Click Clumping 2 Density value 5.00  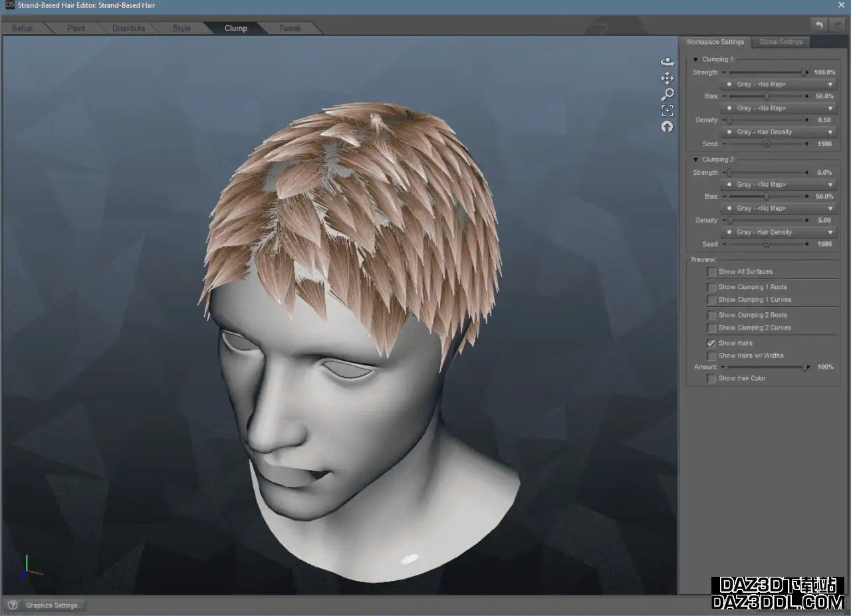point(824,221)
